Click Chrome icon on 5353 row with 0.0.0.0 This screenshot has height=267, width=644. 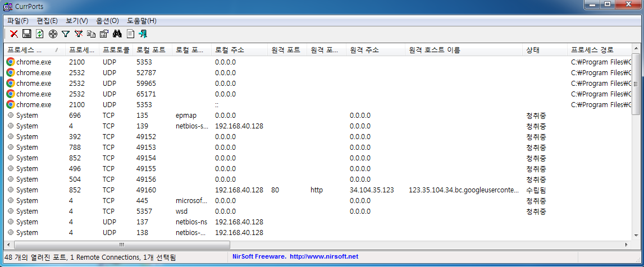[11, 62]
